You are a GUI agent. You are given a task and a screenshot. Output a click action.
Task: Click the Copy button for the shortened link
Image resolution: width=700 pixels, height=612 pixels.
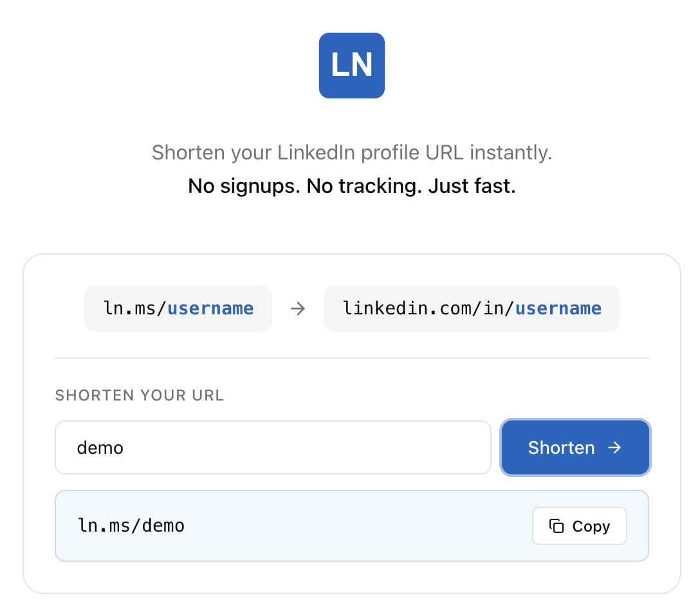(579, 525)
